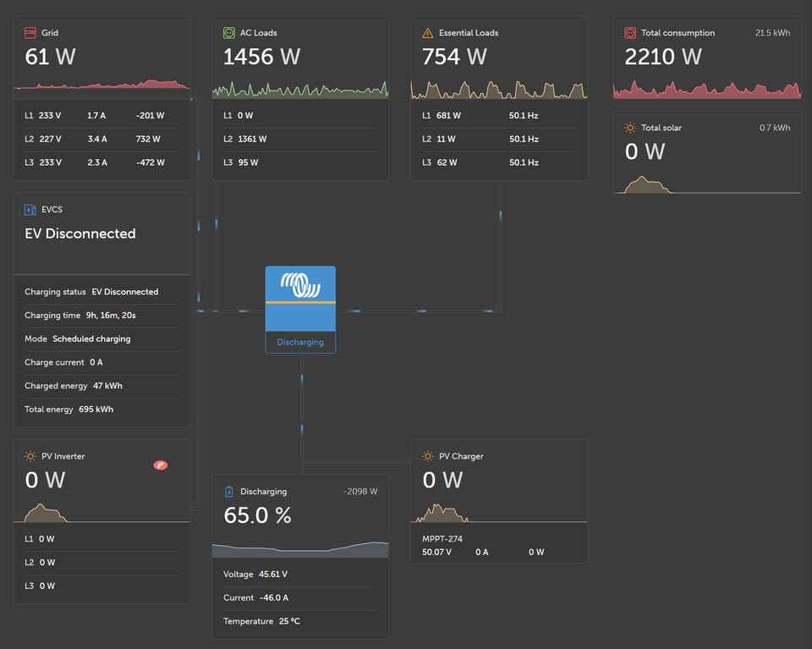Image resolution: width=812 pixels, height=649 pixels.
Task: Click the Essential Loads history graph
Action: click(499, 90)
